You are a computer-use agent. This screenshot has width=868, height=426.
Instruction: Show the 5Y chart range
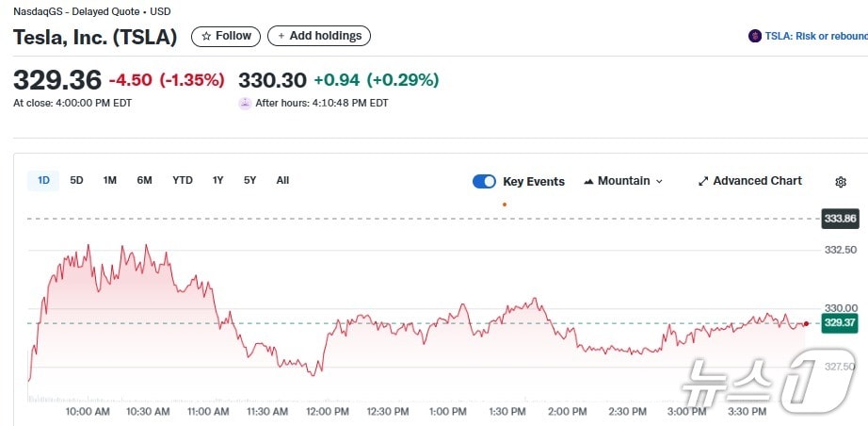click(x=249, y=180)
